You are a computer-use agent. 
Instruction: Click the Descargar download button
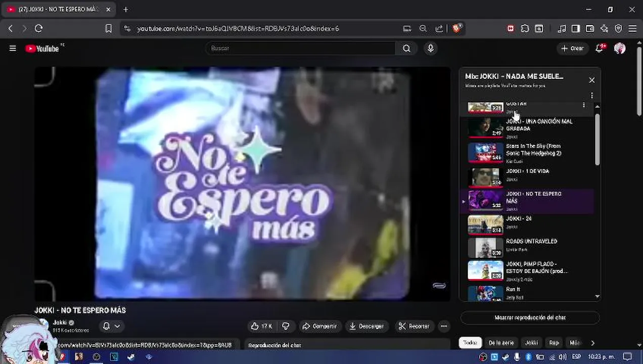point(366,327)
